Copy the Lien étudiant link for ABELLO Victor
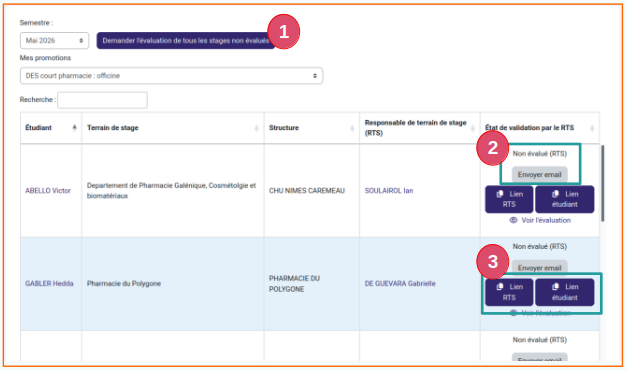 [x=565, y=199]
